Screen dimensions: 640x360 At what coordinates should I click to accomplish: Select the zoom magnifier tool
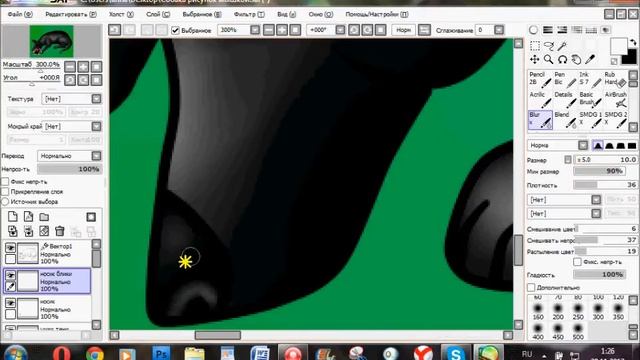point(549,60)
